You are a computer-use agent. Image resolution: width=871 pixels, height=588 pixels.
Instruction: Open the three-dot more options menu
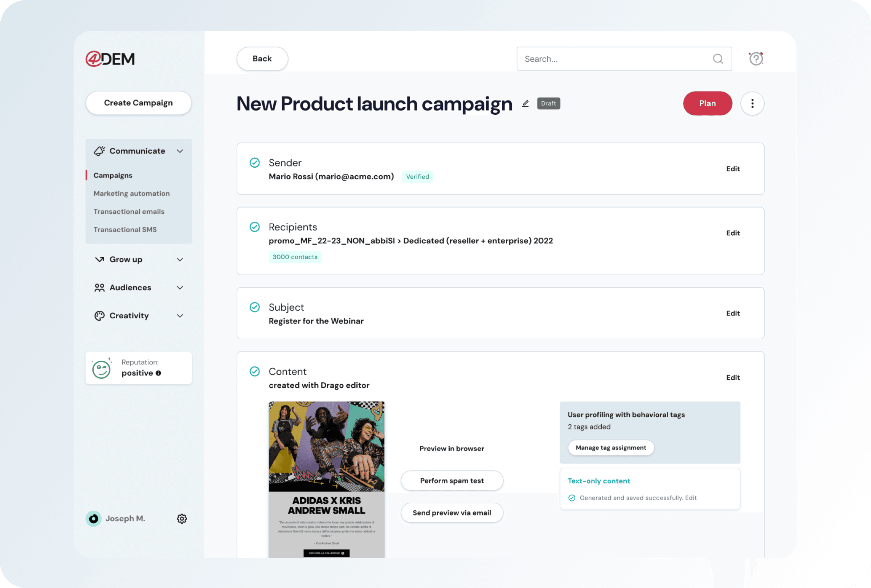752,103
